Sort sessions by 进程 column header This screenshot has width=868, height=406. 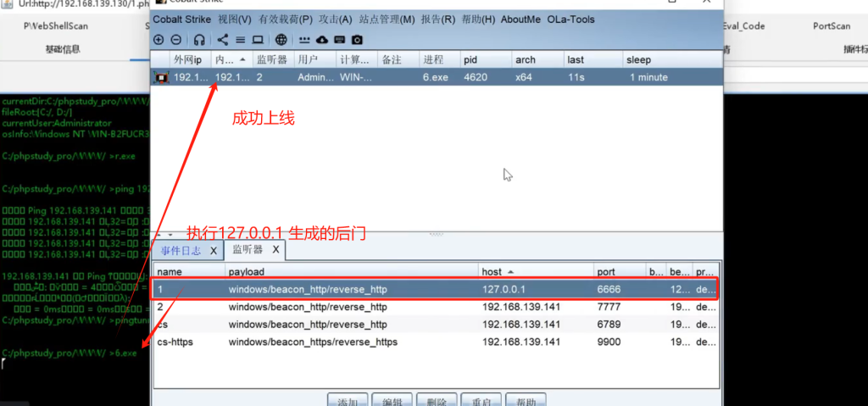pyautogui.click(x=440, y=59)
